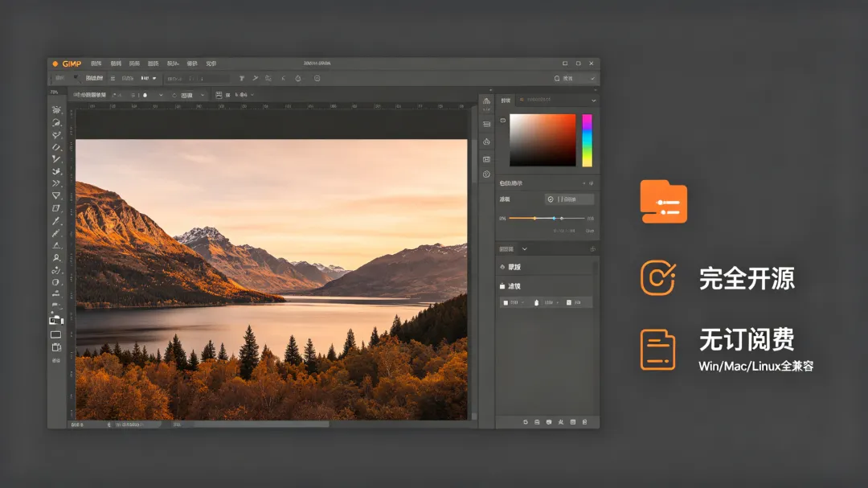Expand the chevron beside the lower panel tab
Viewport: 868px width, 488px height.
[x=525, y=249]
